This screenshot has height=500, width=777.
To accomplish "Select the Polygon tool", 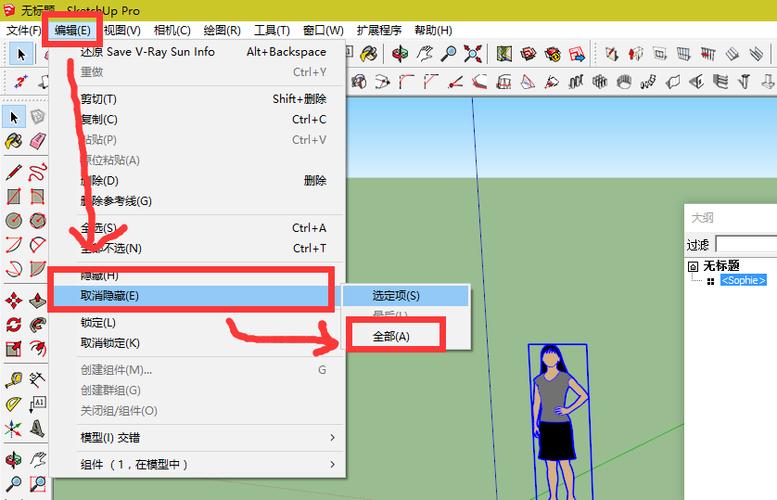I will pyautogui.click(x=38, y=221).
